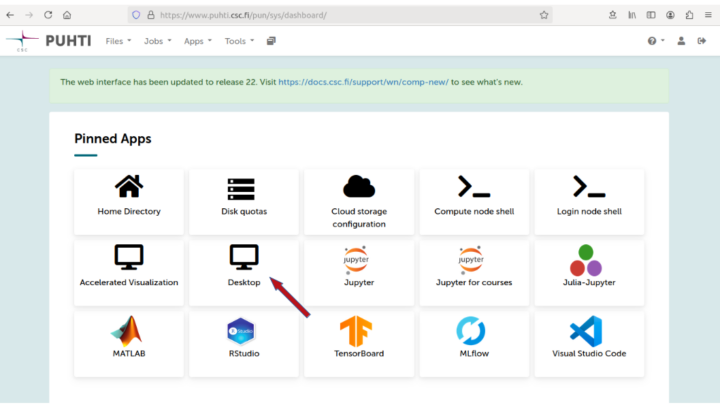This screenshot has height=405, width=720.
Task: Launch Visual Studio Code app
Action: tap(589, 344)
